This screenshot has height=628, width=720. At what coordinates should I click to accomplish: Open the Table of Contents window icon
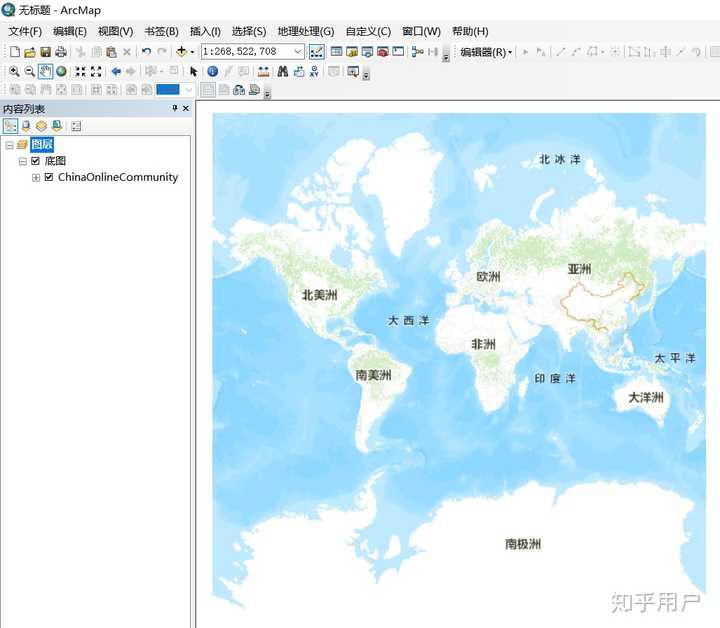[x=337, y=52]
